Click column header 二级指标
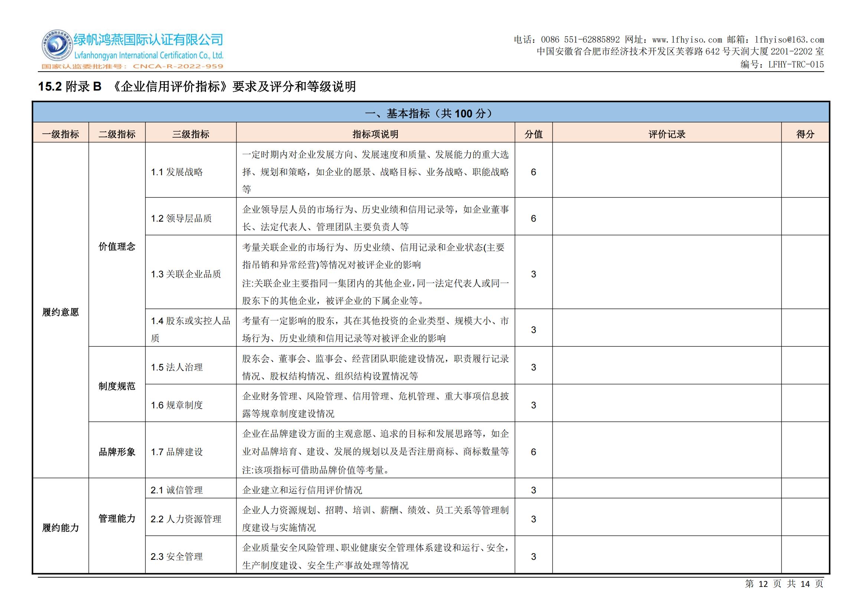Screen dimensions: 868x614 pos(117,134)
